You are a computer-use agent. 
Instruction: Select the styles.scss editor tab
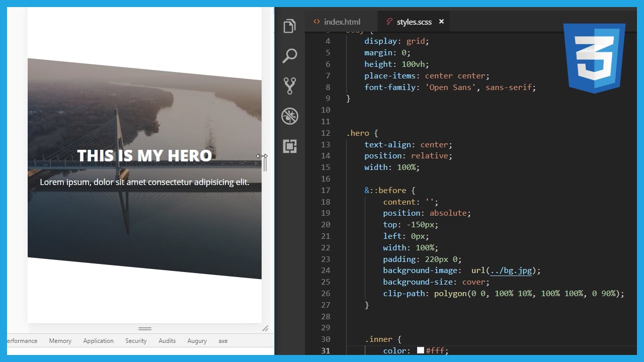point(414,22)
